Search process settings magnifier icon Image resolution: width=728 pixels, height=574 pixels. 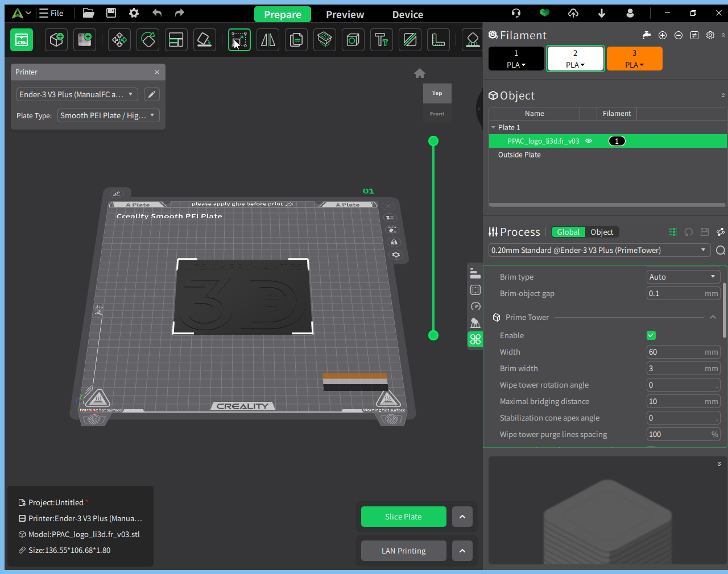(721, 250)
